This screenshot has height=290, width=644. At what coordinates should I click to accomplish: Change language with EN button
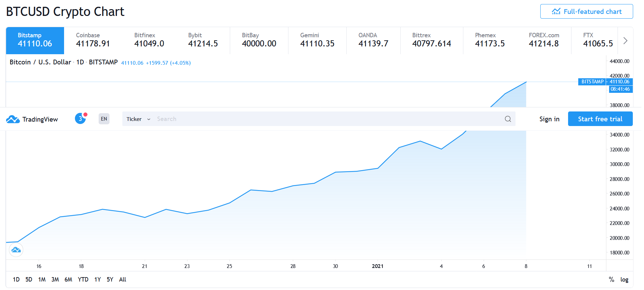104,119
